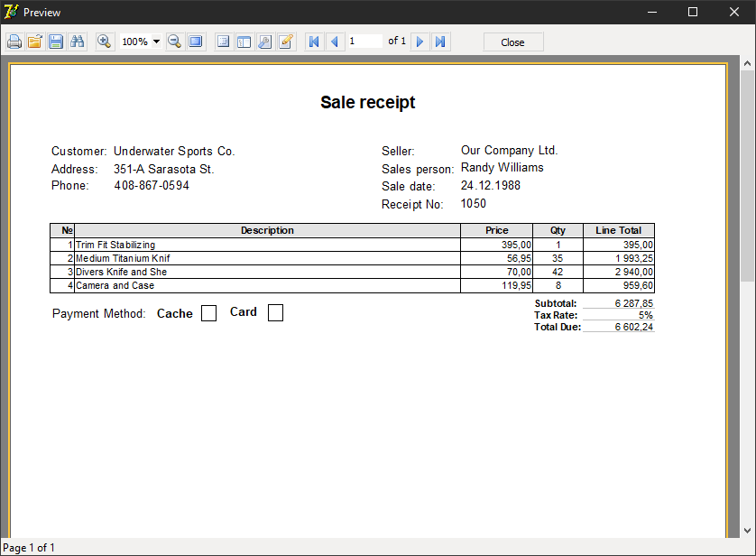Toggle the thumbnails panel icon

tap(244, 42)
